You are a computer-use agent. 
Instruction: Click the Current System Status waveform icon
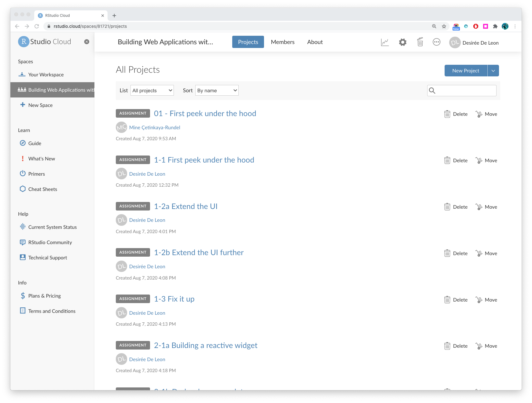tap(23, 227)
